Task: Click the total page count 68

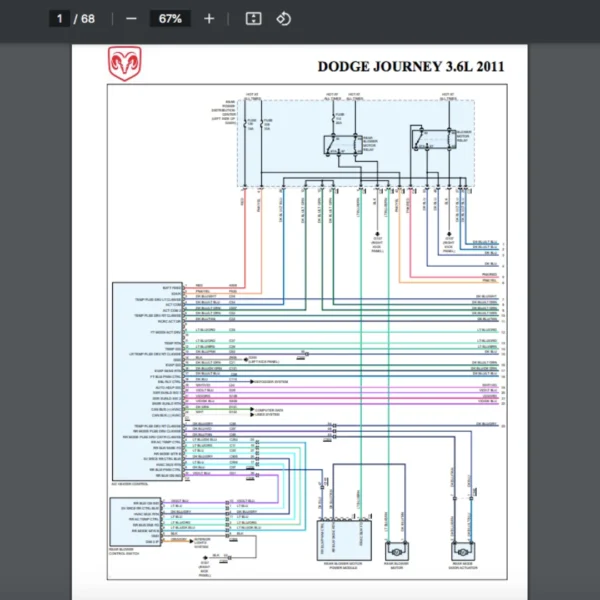Action: point(88,18)
